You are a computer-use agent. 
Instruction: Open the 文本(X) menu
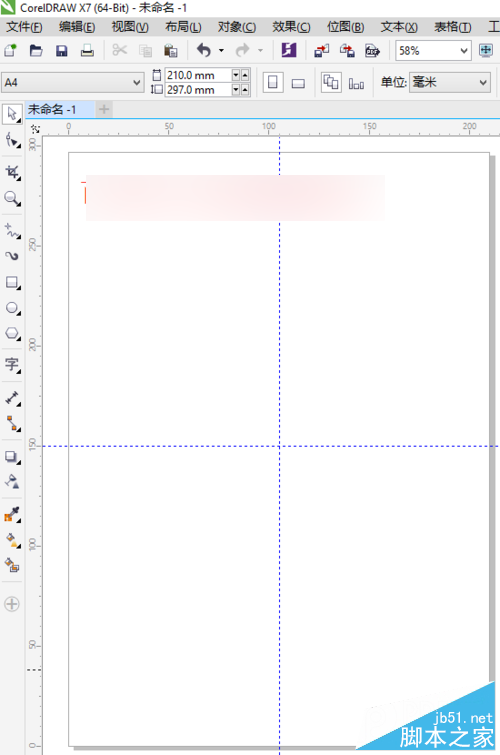[x=399, y=27]
